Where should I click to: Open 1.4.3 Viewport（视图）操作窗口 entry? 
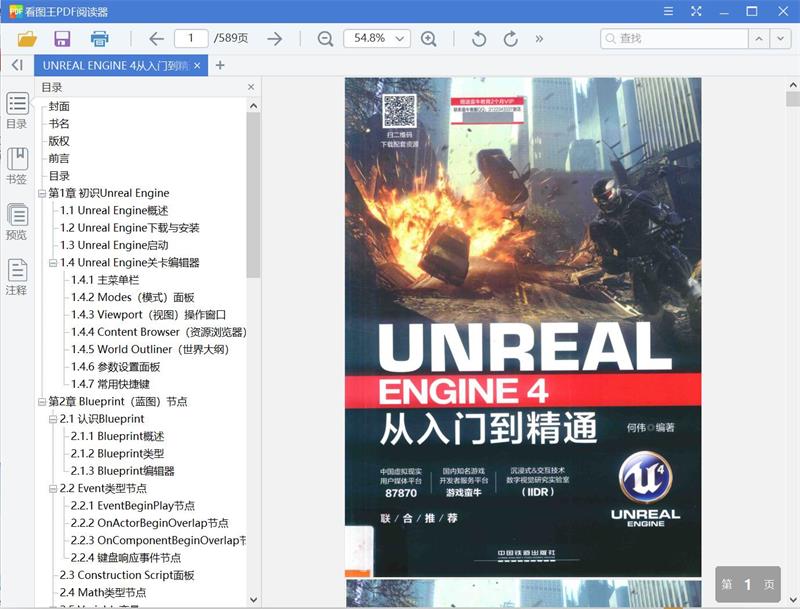148,315
